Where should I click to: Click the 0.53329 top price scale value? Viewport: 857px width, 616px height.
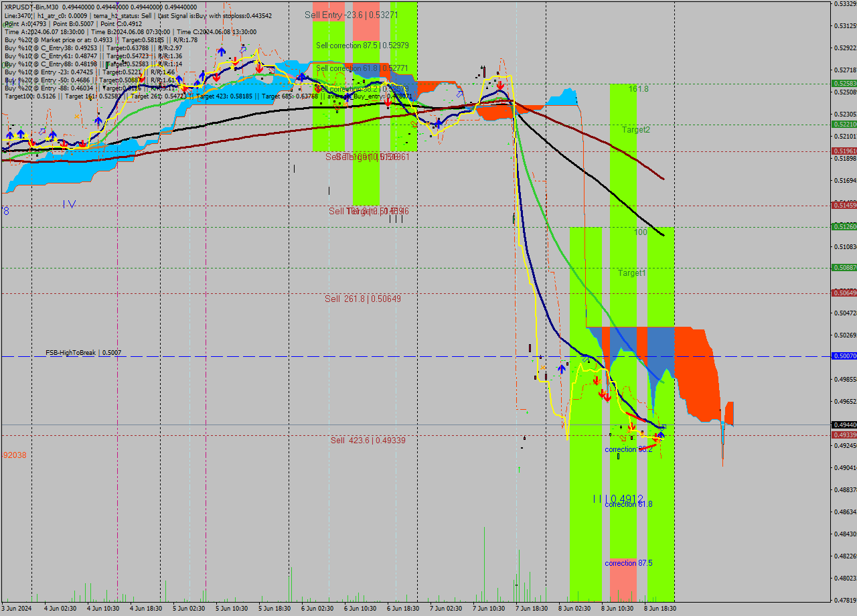845,4
